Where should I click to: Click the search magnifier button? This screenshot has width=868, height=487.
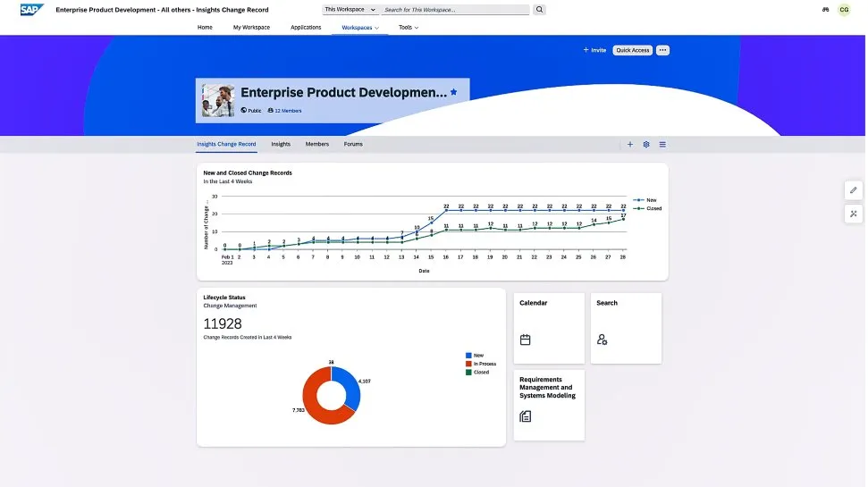click(x=540, y=10)
